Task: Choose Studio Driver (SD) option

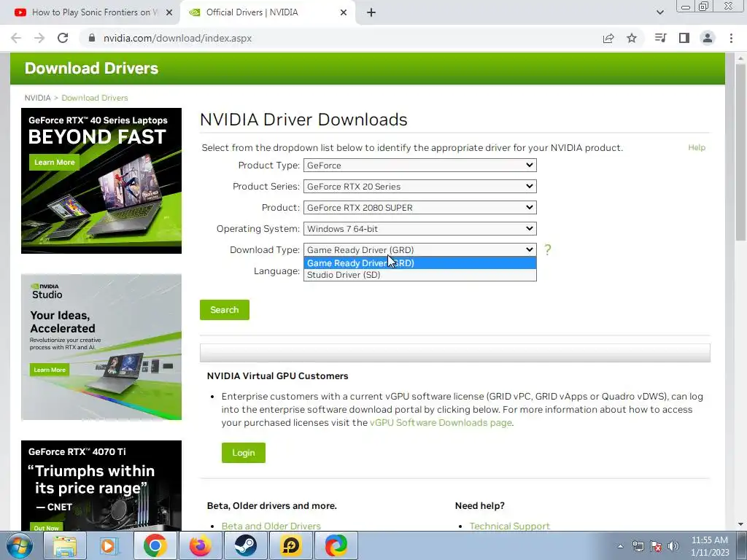Action: [x=419, y=275]
